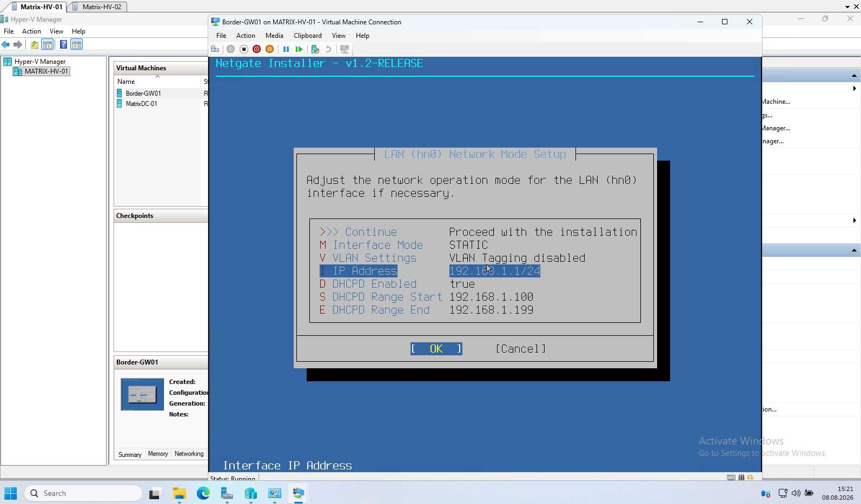Click Name column header in Virtual Machines

(x=157, y=82)
